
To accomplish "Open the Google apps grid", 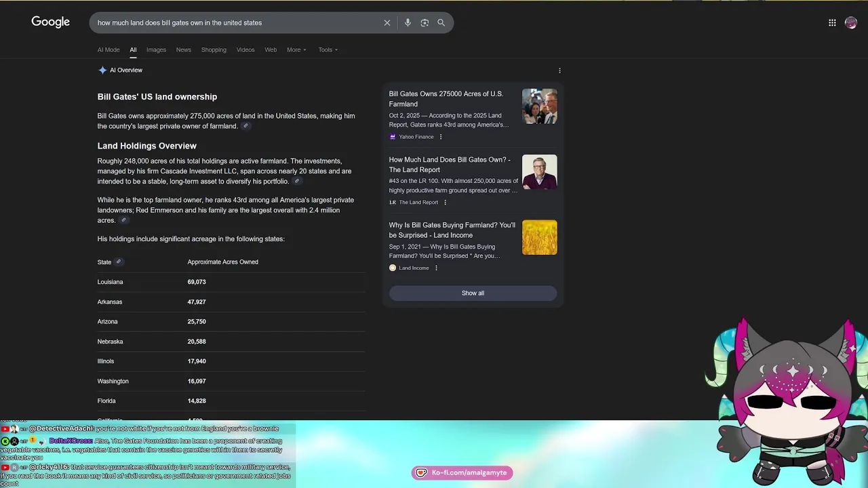I will (832, 22).
